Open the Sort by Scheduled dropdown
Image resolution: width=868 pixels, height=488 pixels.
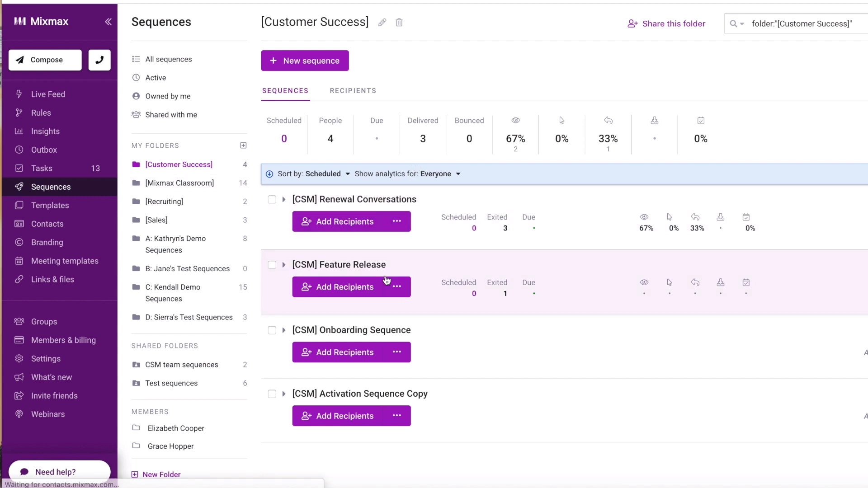314,174
